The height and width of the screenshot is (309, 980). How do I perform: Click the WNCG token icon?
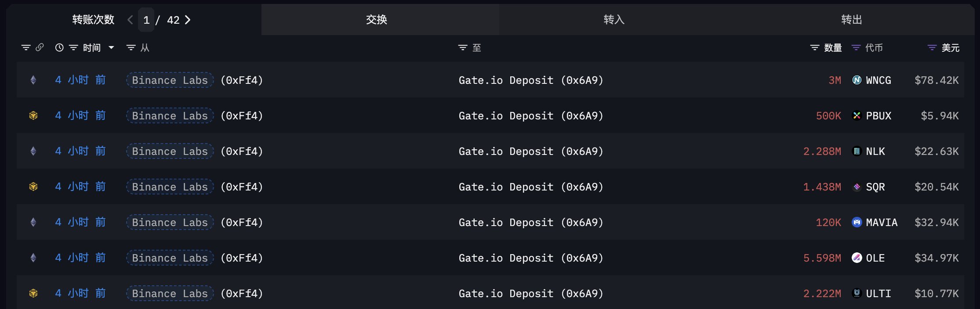pos(857,80)
